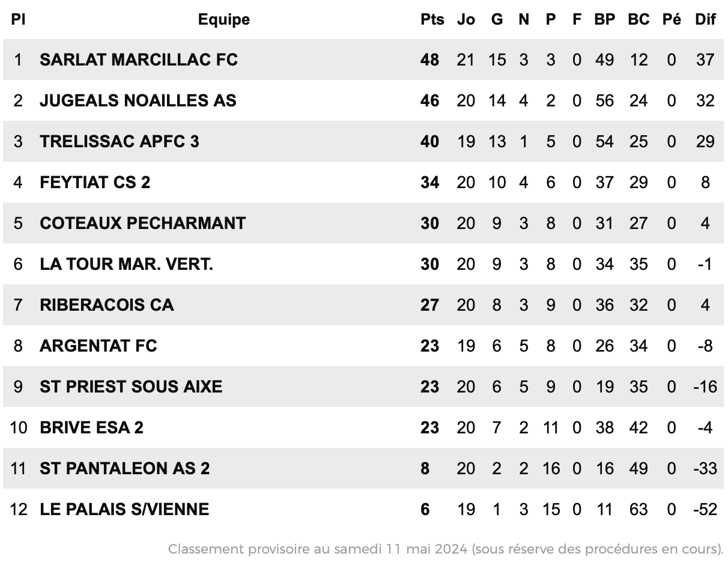Open COTEAUX PECHARMANT team entry
The height and width of the screenshot is (565, 728).
[143, 223]
